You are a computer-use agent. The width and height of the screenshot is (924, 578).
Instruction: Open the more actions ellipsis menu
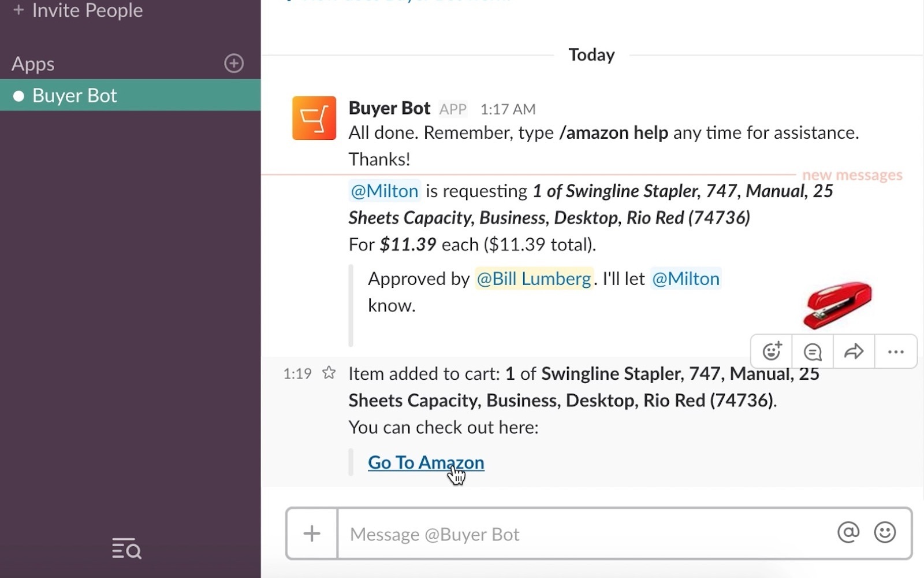[896, 351]
